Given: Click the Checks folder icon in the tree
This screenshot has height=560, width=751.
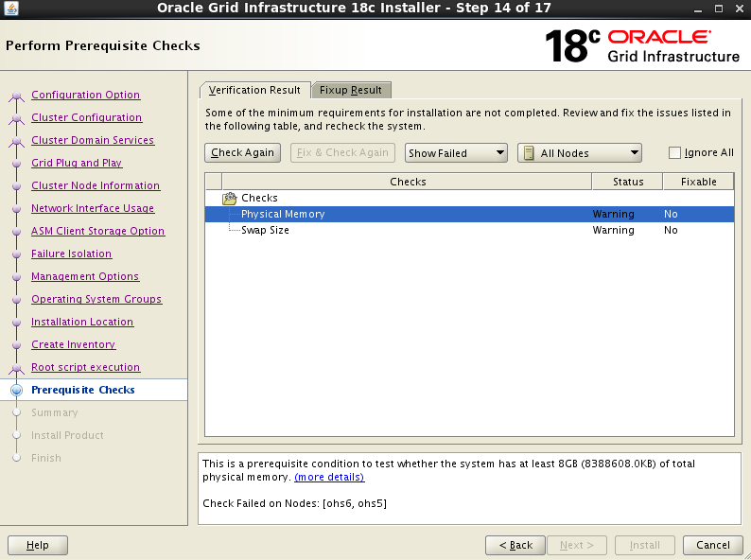Looking at the screenshot, I should click(230, 198).
